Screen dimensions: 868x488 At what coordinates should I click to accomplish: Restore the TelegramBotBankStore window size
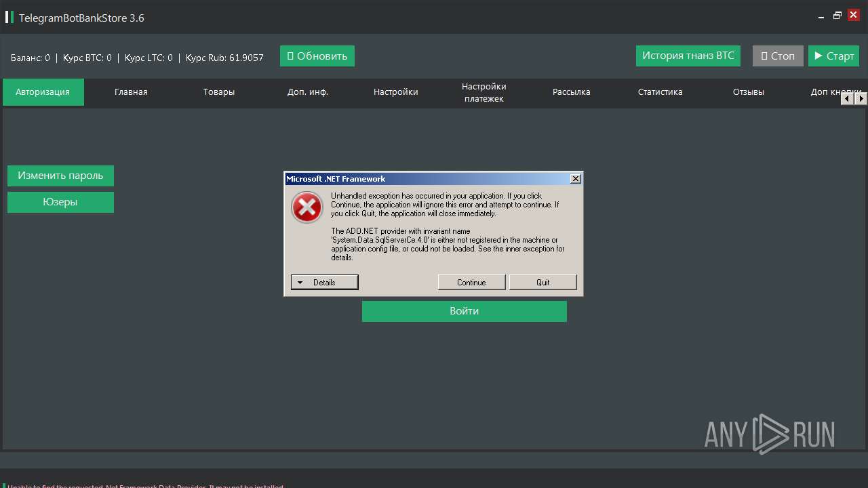837,16
